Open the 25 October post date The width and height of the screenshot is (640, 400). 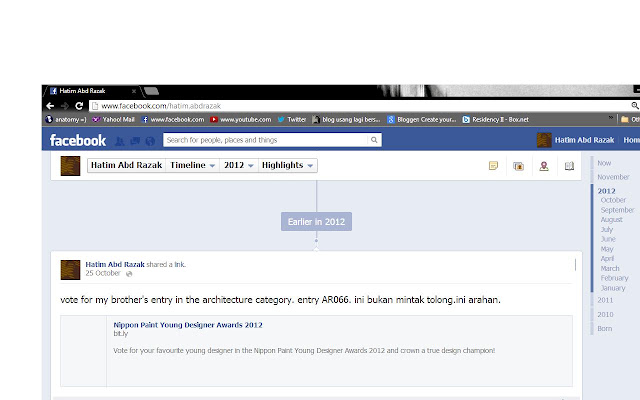click(103, 273)
